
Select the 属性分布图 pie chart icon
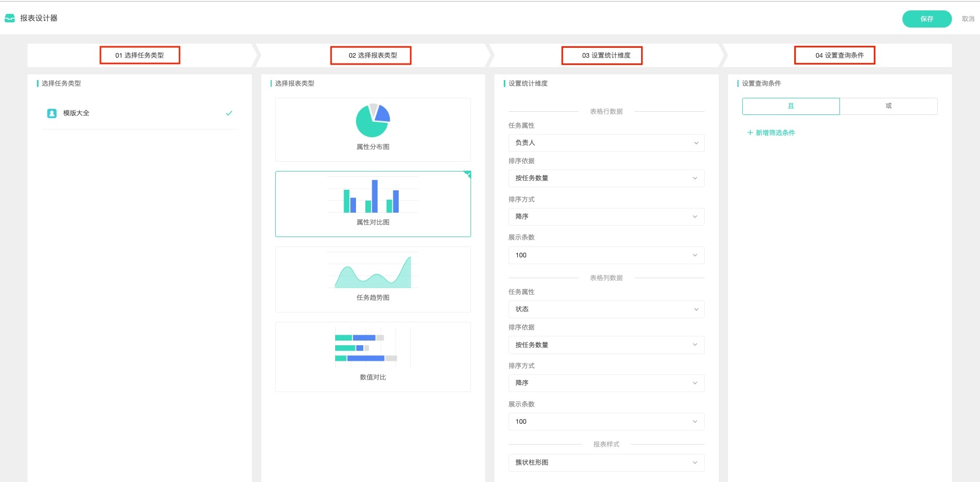pyautogui.click(x=373, y=120)
